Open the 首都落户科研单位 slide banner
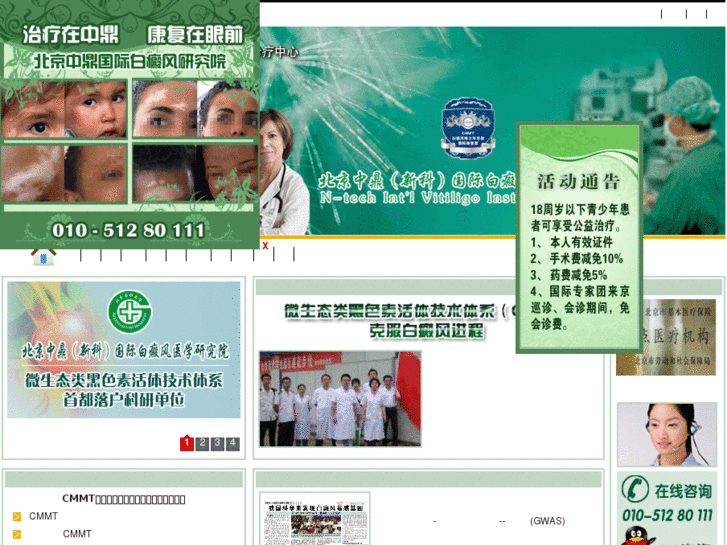 coord(124,350)
